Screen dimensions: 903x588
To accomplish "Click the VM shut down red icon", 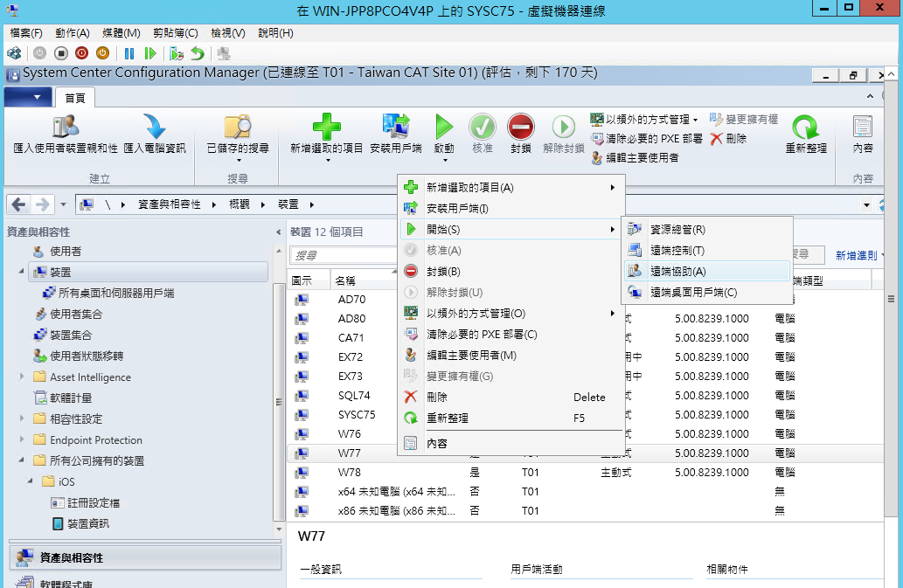I will pyautogui.click(x=82, y=53).
